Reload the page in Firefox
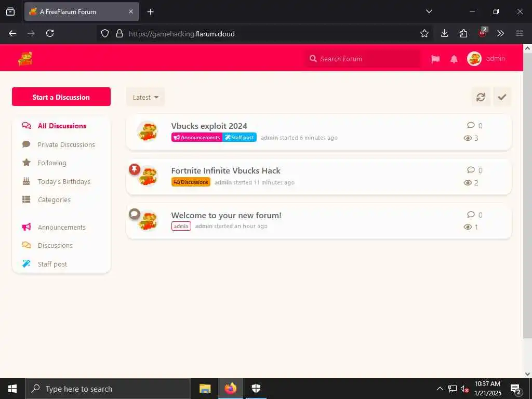This screenshot has width=532, height=399. coord(50,33)
